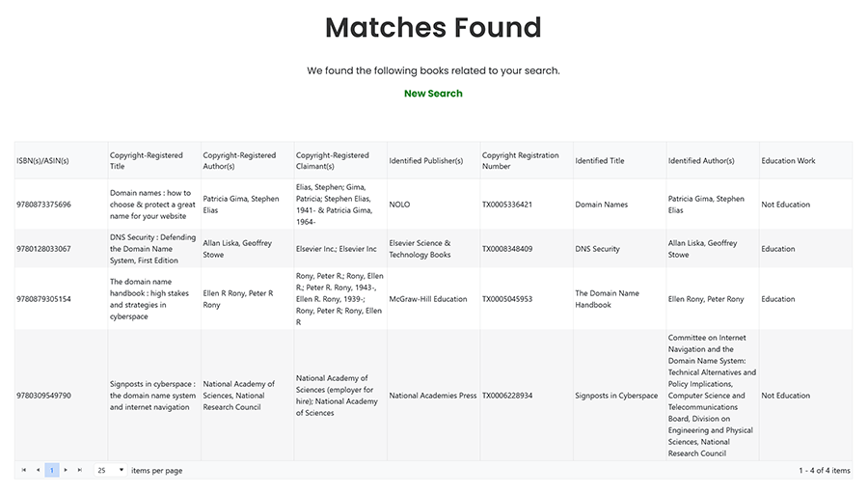This screenshot has width=868, height=494.
Task: Select page number 1 in pager
Action: pos(52,471)
